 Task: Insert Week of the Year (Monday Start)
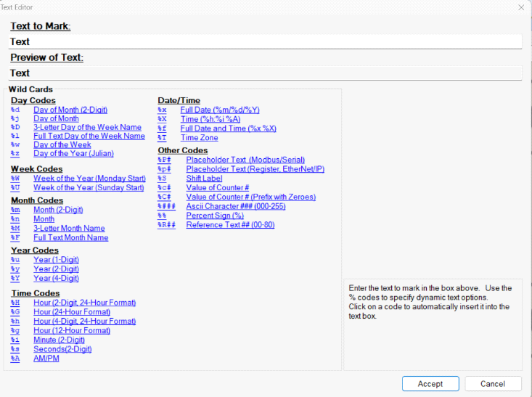(89, 179)
